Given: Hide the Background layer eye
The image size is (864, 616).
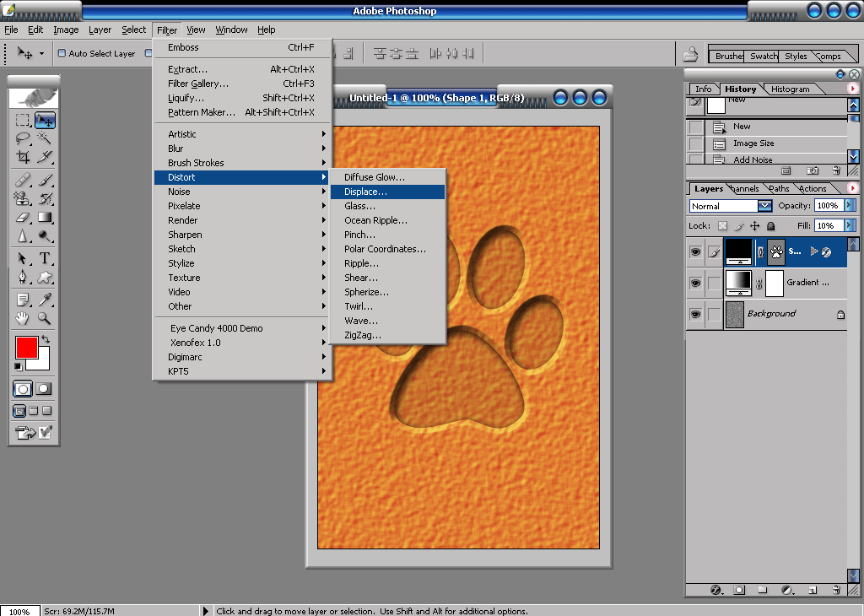Looking at the screenshot, I should point(695,314).
